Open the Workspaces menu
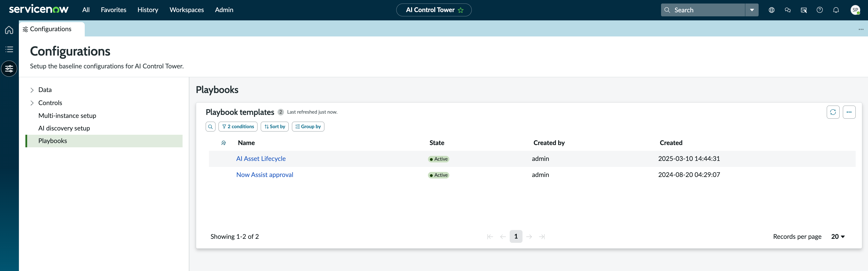868x271 pixels. (187, 10)
